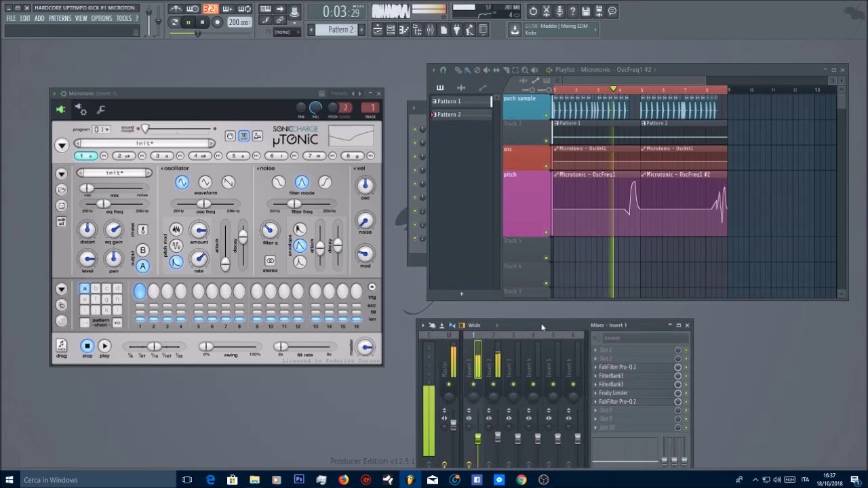Open the FILE menu
The height and width of the screenshot is (488, 868).
[x=11, y=18]
